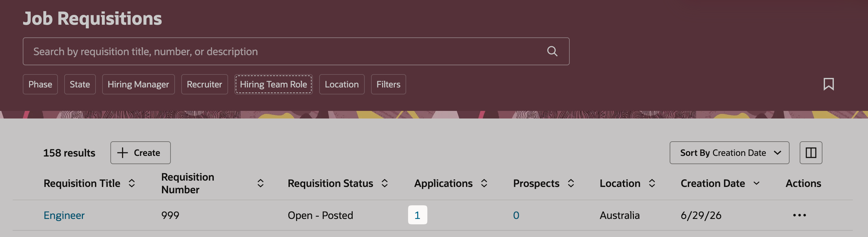
Task: Open the Engineer requisition link
Action: click(64, 215)
